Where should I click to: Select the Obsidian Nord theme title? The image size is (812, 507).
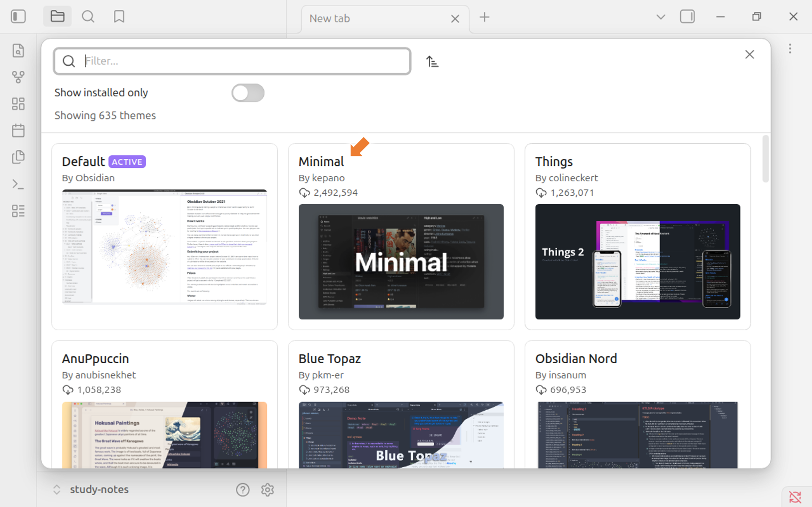click(576, 359)
